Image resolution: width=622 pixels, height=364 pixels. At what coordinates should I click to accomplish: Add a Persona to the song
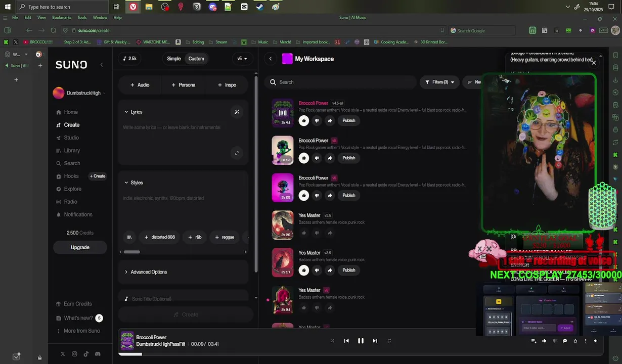click(x=184, y=85)
